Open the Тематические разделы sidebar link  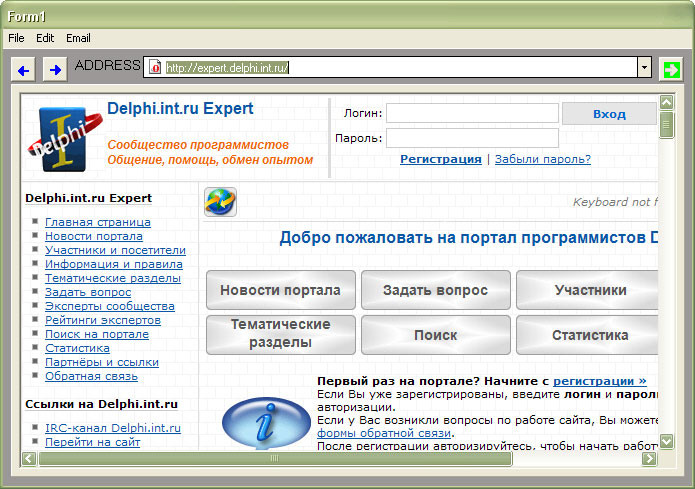(113, 278)
